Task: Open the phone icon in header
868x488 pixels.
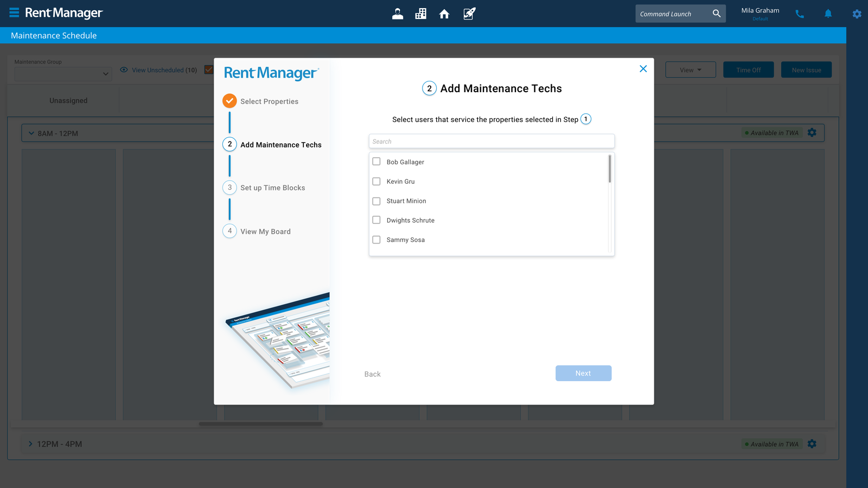Action: tap(800, 14)
